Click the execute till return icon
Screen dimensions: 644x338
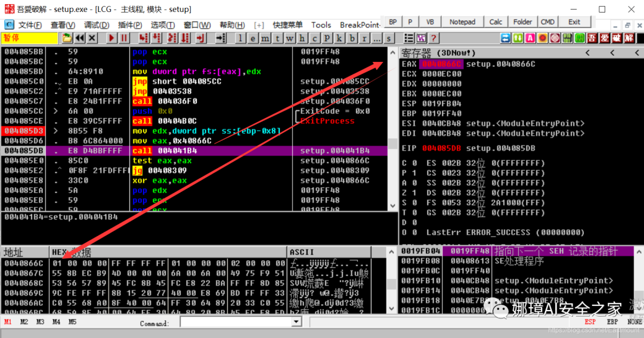click(200, 38)
